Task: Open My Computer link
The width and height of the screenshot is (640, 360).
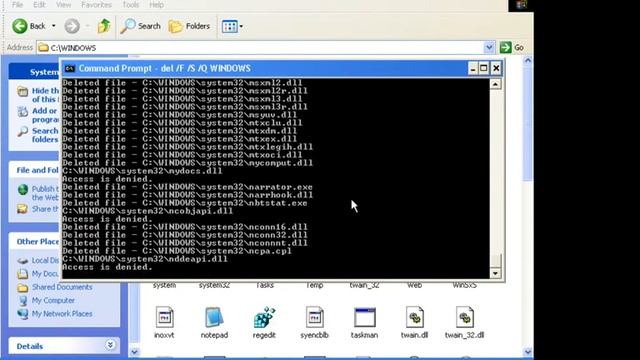Action: point(53,300)
